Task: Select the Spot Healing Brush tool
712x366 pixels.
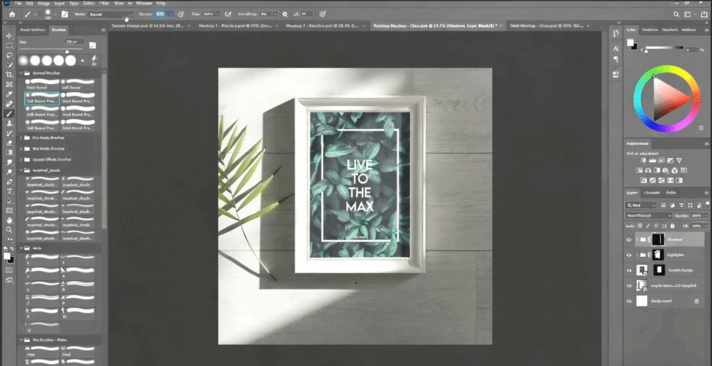Action: coord(9,104)
